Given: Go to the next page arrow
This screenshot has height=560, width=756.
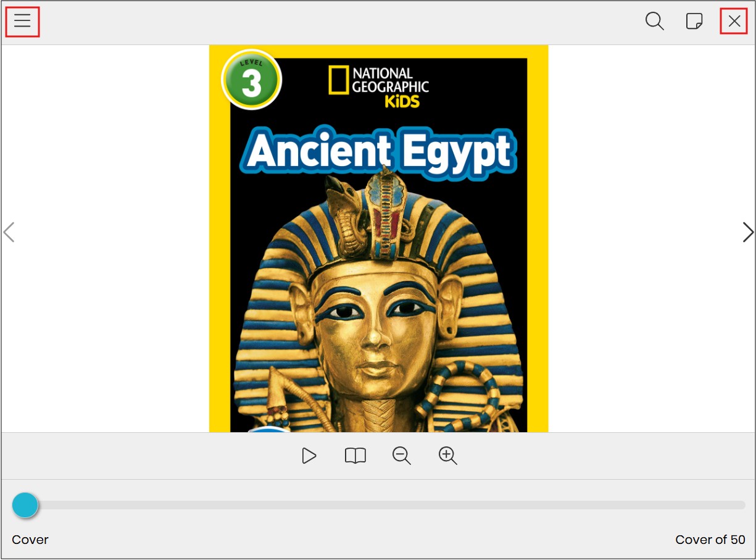Looking at the screenshot, I should tap(747, 232).
